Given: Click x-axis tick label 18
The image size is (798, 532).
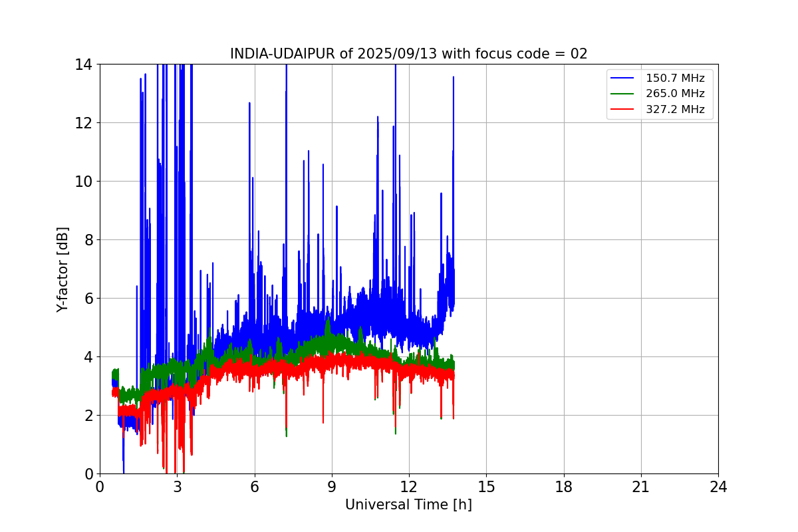Looking at the screenshot, I should click(x=563, y=487).
